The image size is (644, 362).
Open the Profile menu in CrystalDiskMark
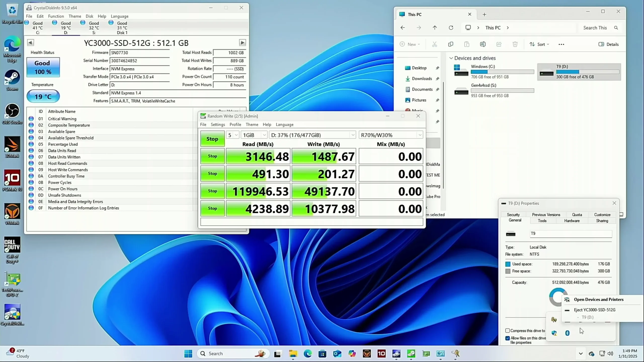coord(235,124)
